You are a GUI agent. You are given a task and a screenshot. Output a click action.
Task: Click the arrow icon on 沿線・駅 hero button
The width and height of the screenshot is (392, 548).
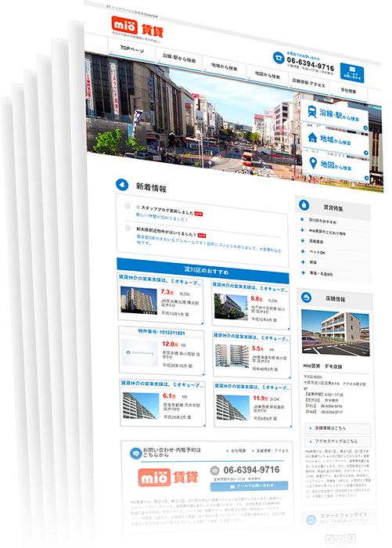[365, 128]
